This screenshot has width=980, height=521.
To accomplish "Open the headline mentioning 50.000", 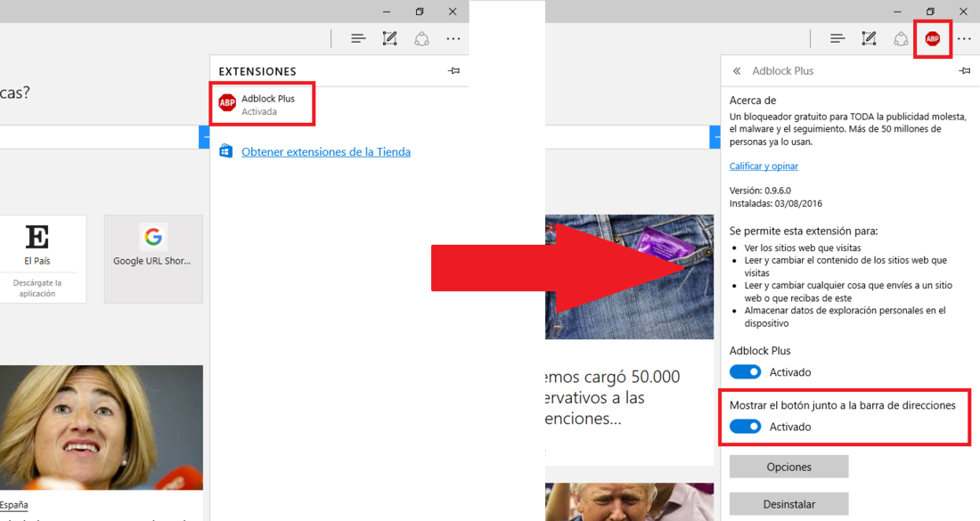I will pyautogui.click(x=613, y=397).
